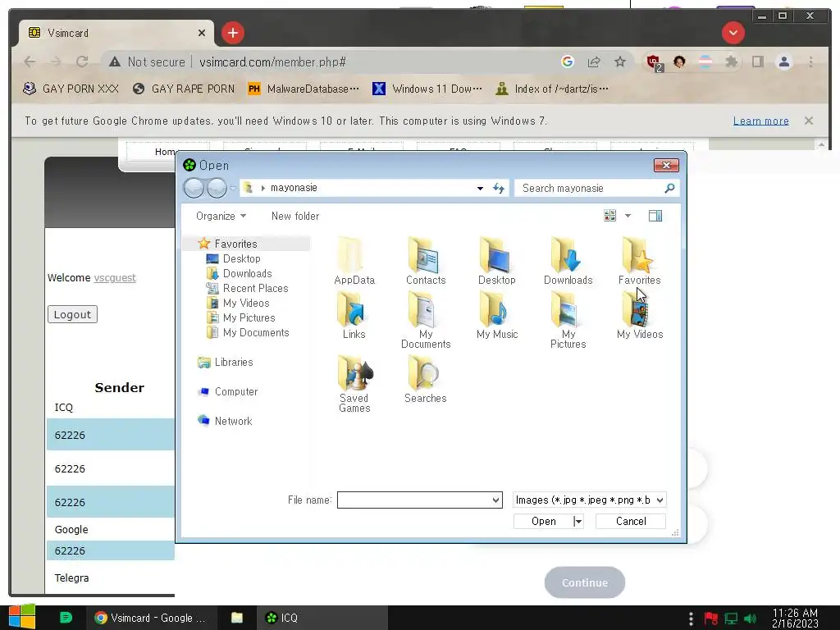Click the New folder button
This screenshot has height=630, width=840.
point(295,216)
